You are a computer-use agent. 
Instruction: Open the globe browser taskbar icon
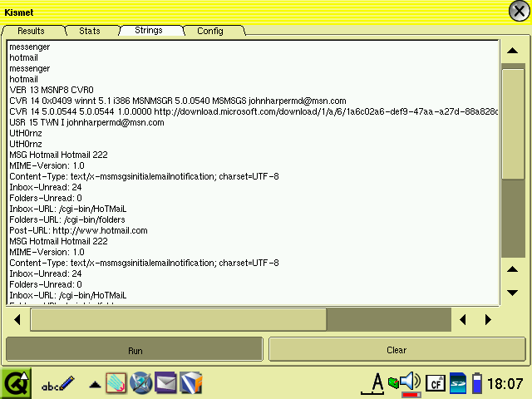(140, 383)
